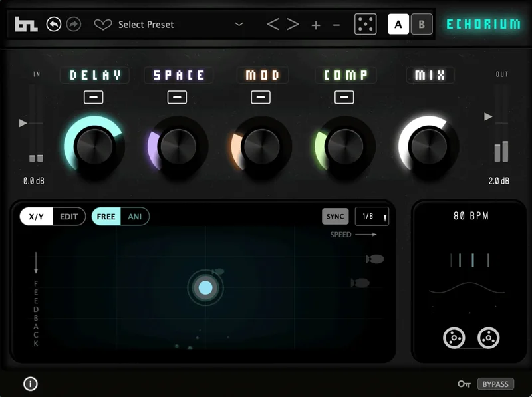Click the manufacturer logo icon

point(26,24)
